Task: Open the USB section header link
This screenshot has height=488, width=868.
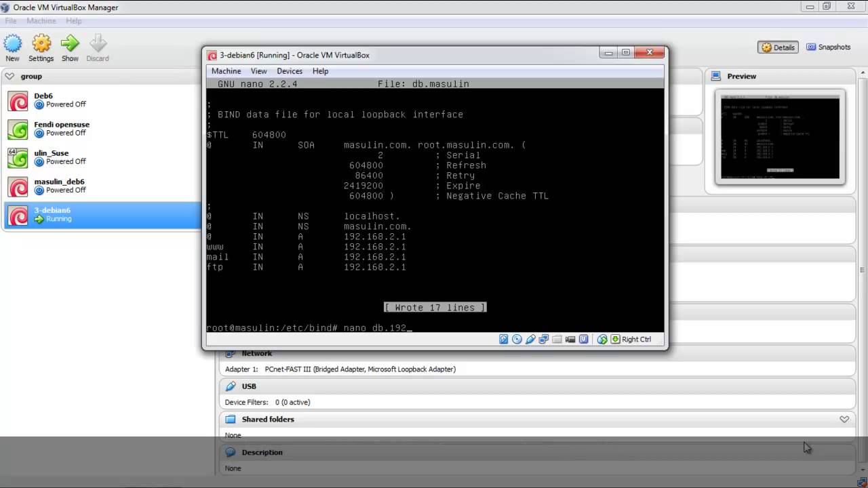Action: [x=249, y=386]
